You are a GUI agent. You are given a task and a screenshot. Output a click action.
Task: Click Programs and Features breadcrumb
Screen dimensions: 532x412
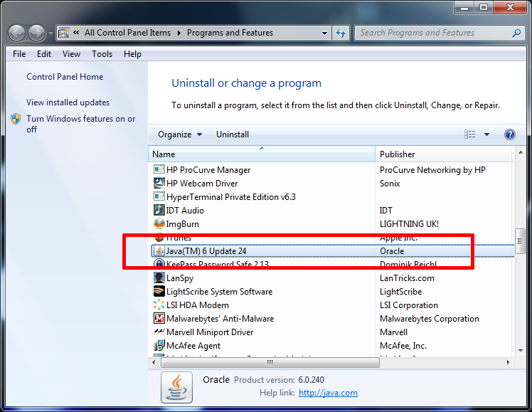pyautogui.click(x=230, y=33)
